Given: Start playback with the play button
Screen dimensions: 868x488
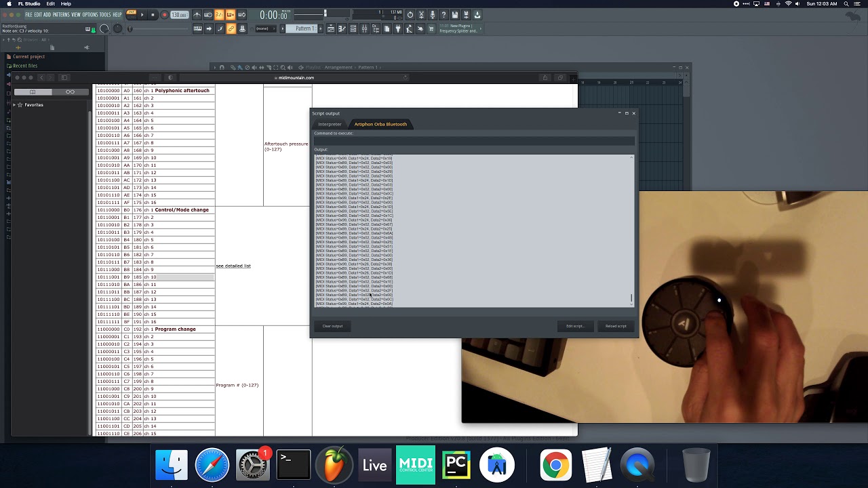Looking at the screenshot, I should (142, 15).
